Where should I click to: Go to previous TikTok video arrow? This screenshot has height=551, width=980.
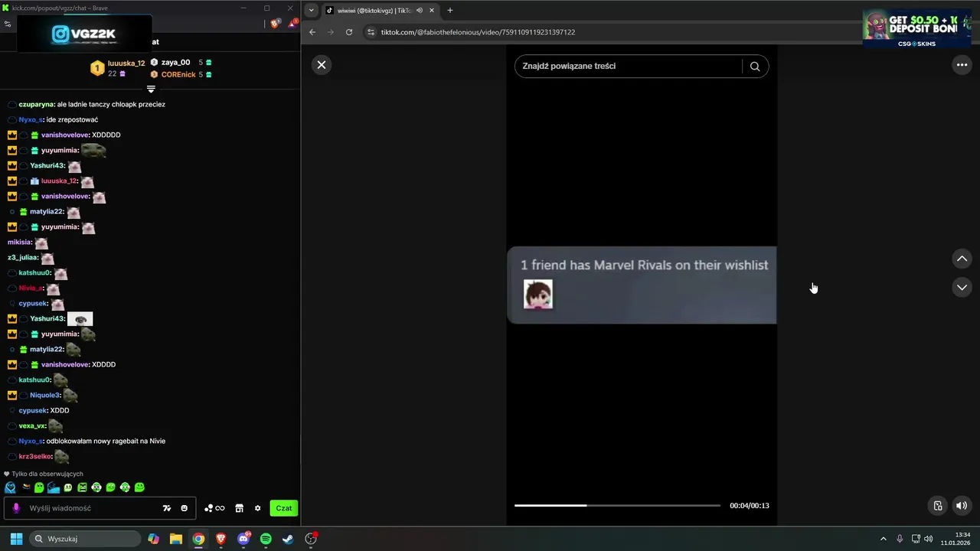(962, 259)
